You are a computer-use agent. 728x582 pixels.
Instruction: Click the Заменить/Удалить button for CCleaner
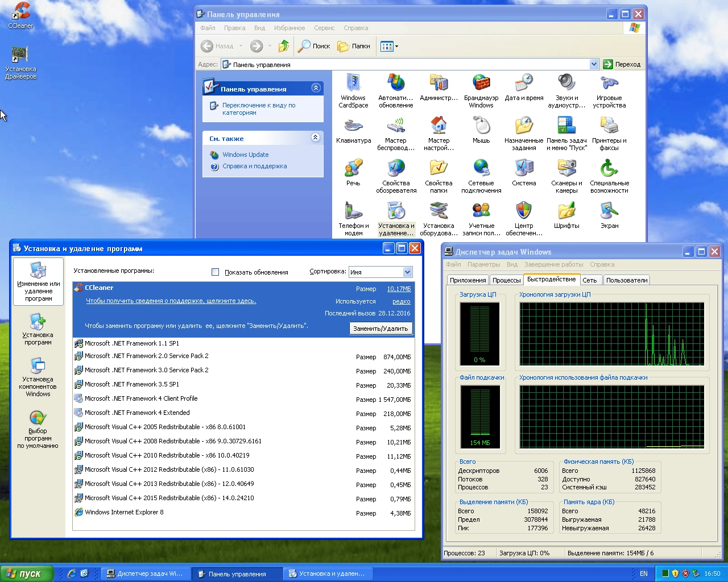380,329
